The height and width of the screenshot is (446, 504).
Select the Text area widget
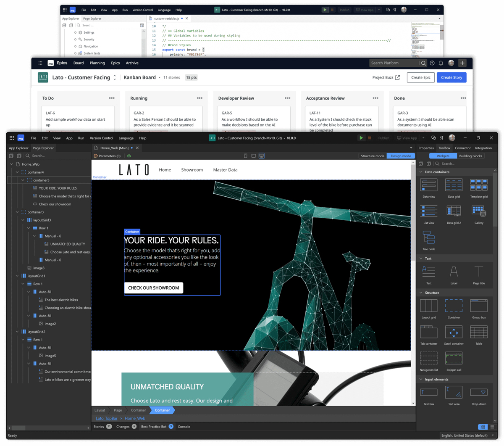click(454, 396)
